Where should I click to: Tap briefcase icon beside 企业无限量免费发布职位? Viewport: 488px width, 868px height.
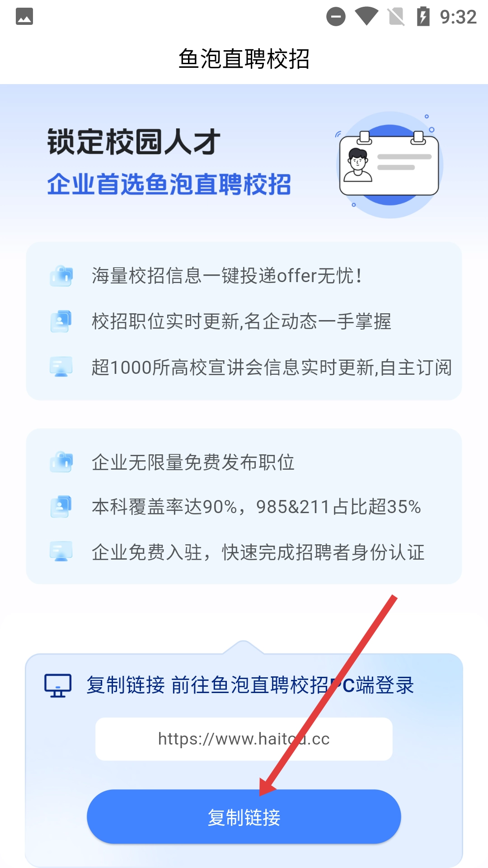click(x=61, y=462)
